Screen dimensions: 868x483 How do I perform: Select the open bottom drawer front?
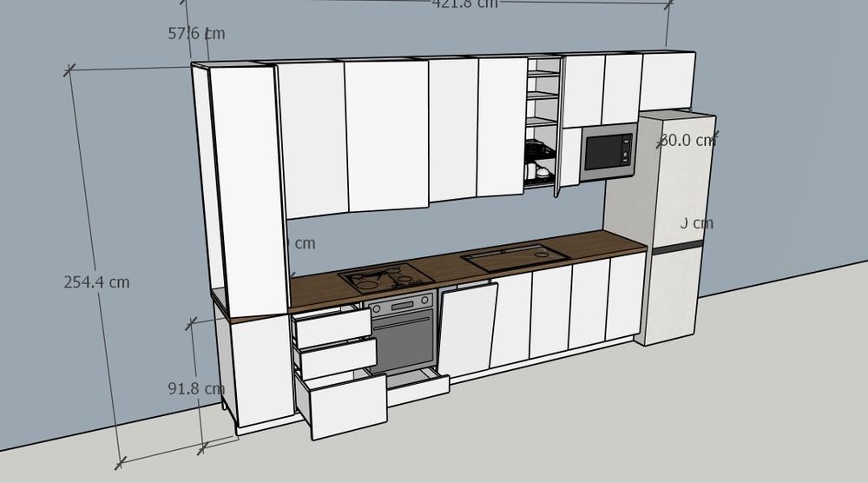click(346, 407)
